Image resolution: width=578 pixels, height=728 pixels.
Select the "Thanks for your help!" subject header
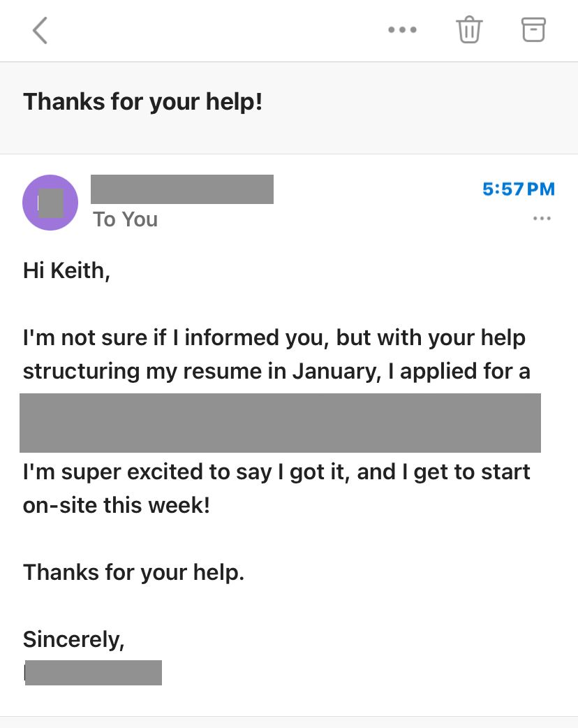143,102
